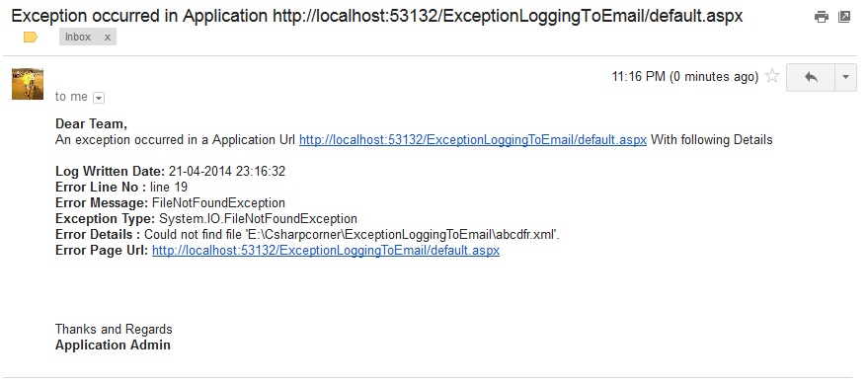868x383 pixels.
Task: Expand the 'to me' details arrow
Action: 99,98
